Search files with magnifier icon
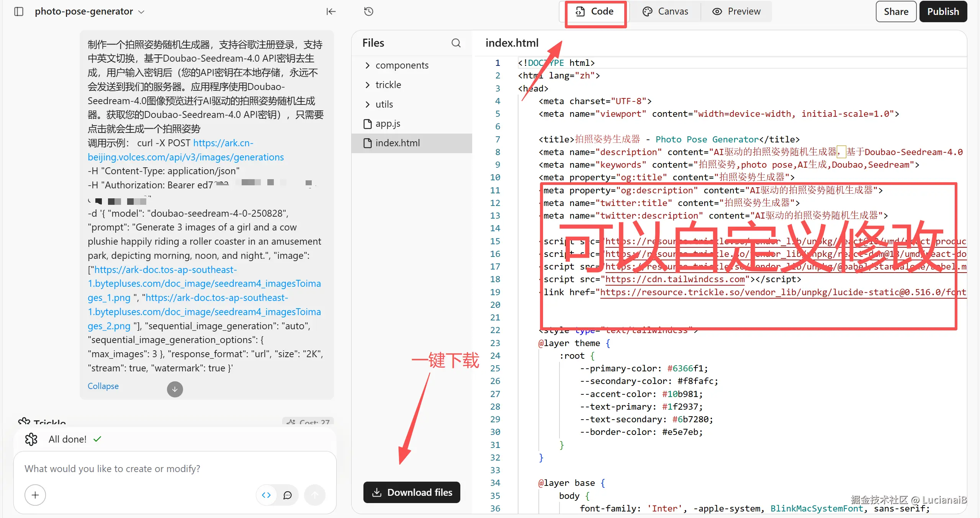Screen dimensions: 980x518 pyautogui.click(x=456, y=43)
